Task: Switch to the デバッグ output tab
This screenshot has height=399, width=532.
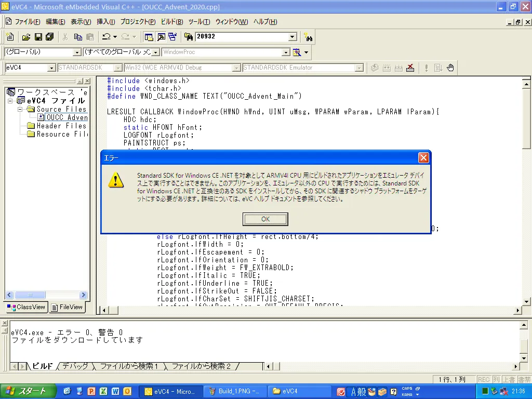Action: (x=75, y=366)
